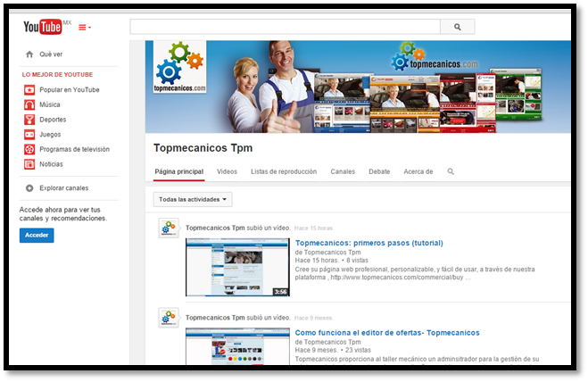This screenshot has width=588, height=382.
Task: Click the gear avatar beside 15 horas upload
Action: 169,228
